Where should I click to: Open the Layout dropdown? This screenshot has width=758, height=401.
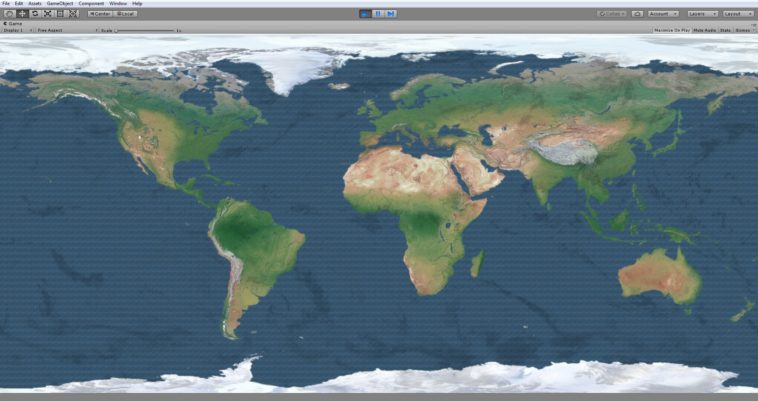(738, 14)
